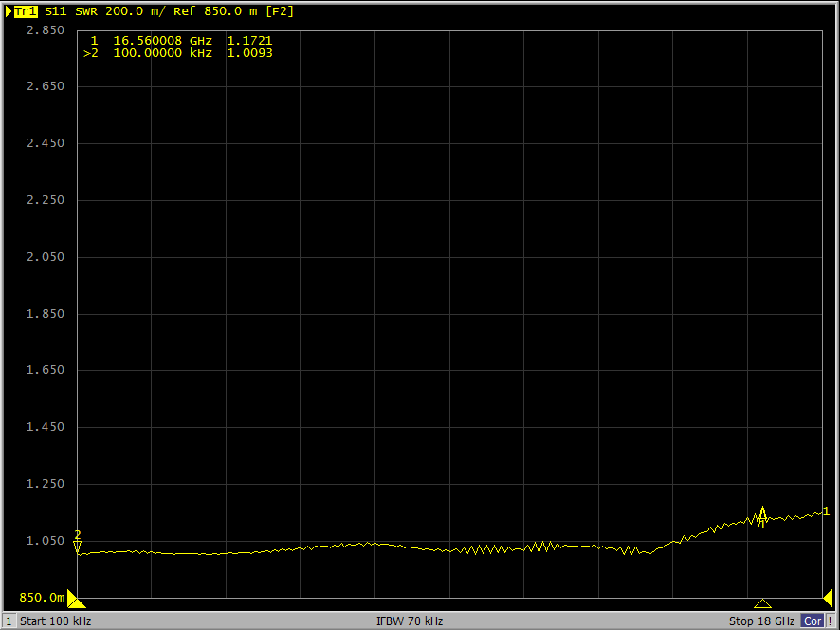Click the exclamation warning indicator
The width and height of the screenshot is (840, 630).
pos(831,621)
